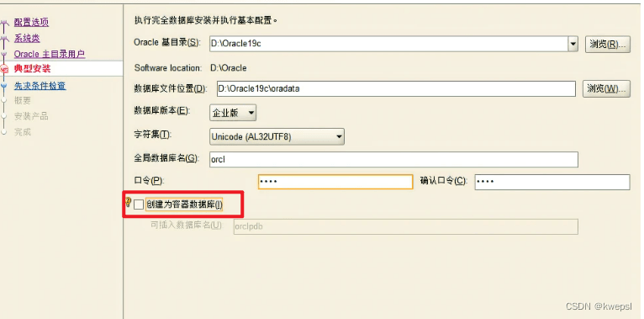The image size is (644, 319).
Task: Click the 全局数据库名 orcl field
Action: [393, 160]
